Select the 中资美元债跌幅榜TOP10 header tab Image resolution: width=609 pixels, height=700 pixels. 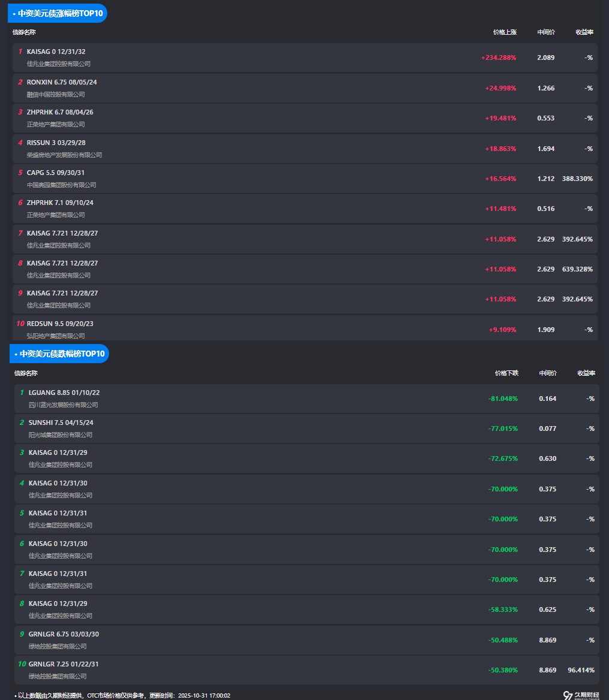59,354
